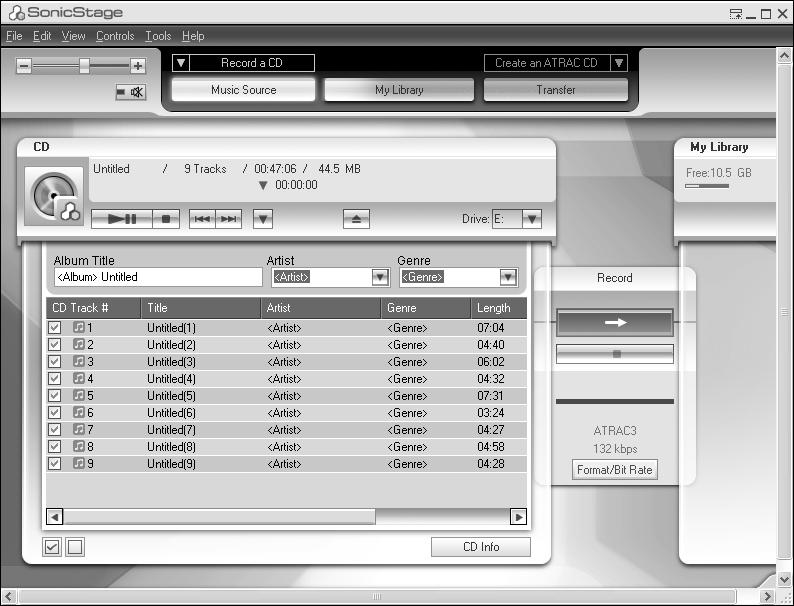
Task: Start recording with arrow button
Action: pyautogui.click(x=615, y=322)
